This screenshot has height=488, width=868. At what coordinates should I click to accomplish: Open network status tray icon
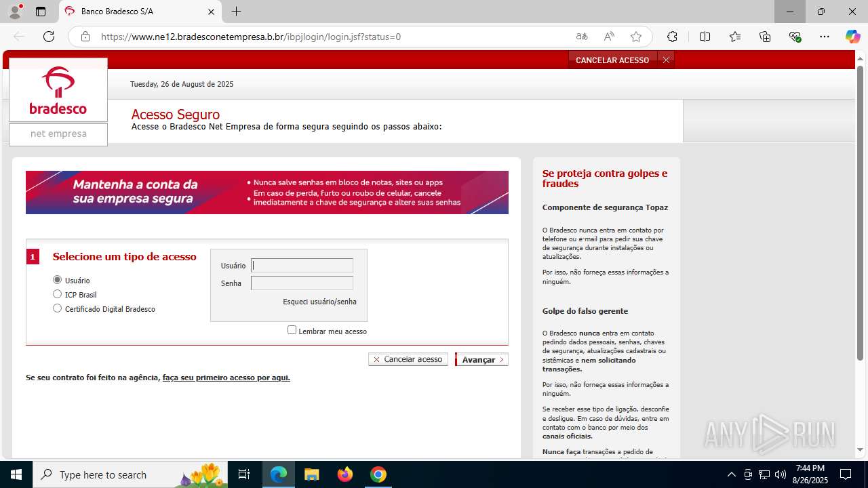[x=764, y=474]
